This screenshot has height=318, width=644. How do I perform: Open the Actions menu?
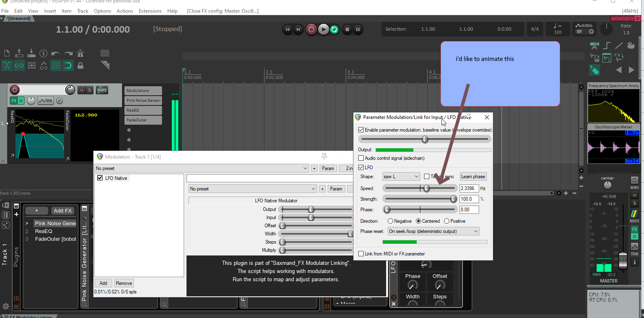click(124, 11)
